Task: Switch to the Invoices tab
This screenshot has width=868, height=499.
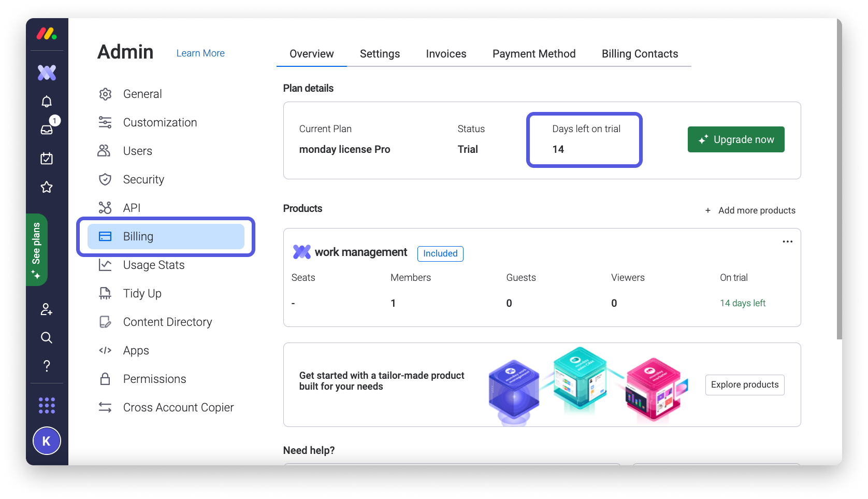Action: [446, 54]
